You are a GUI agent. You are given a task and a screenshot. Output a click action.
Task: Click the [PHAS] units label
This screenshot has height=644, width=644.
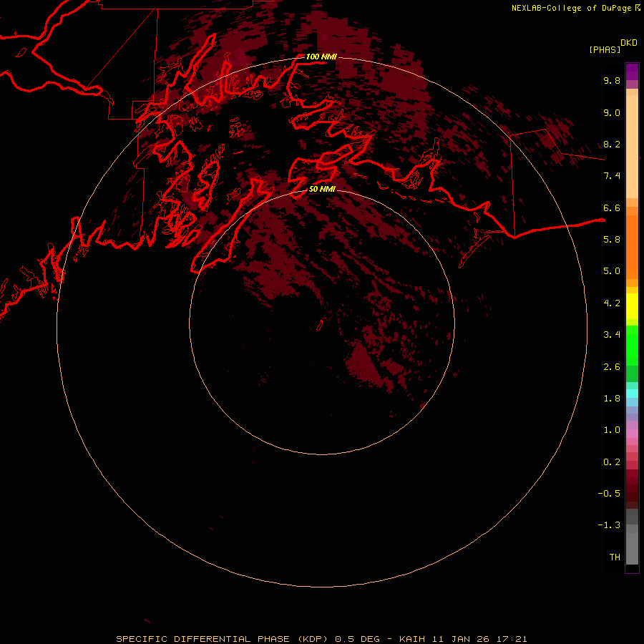click(x=605, y=49)
